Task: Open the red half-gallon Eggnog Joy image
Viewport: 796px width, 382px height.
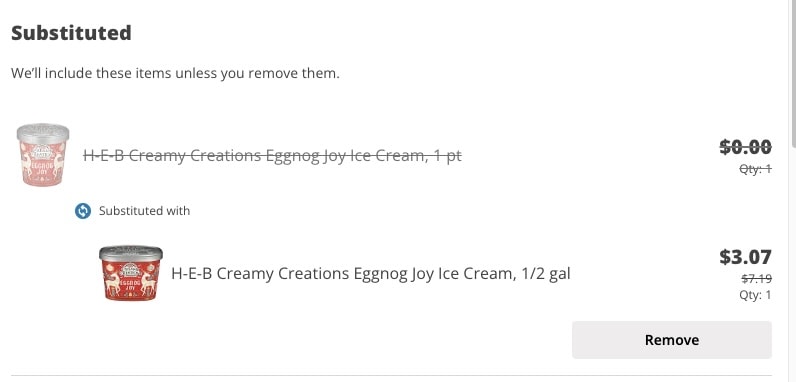Action: (131, 273)
